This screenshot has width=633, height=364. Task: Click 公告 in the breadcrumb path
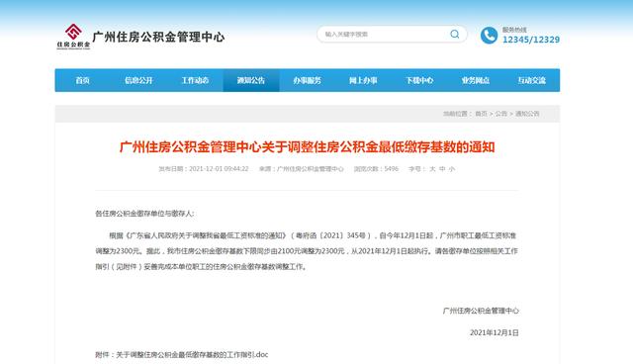pos(501,114)
